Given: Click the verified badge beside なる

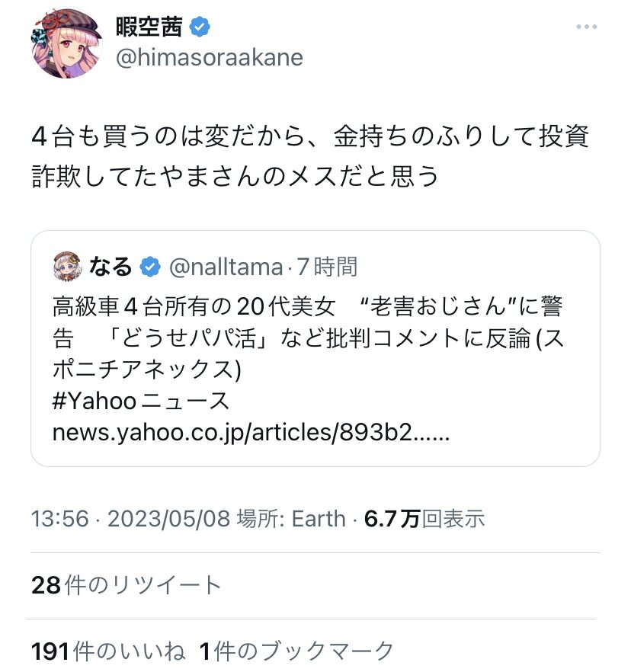Looking at the screenshot, I should 151,267.
